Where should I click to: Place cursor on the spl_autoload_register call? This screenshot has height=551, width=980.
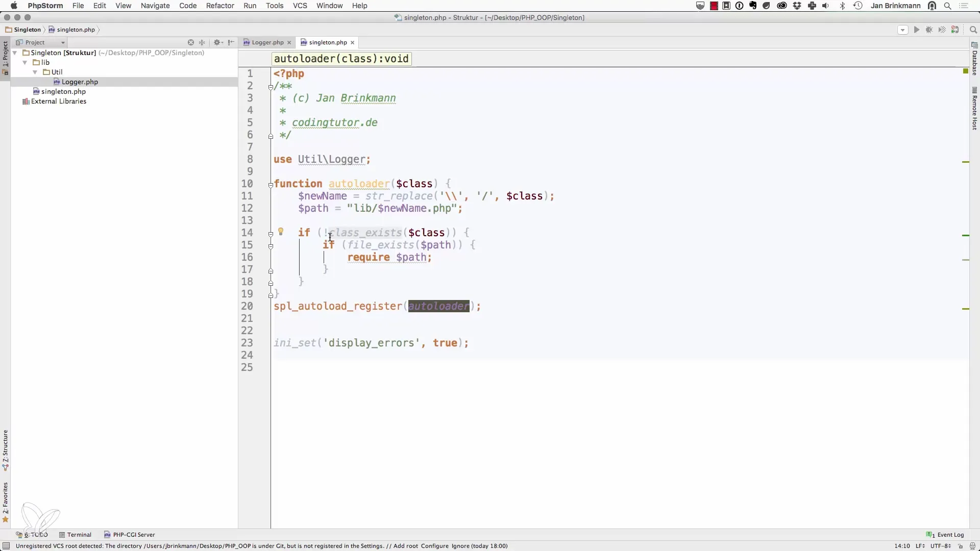pos(337,306)
